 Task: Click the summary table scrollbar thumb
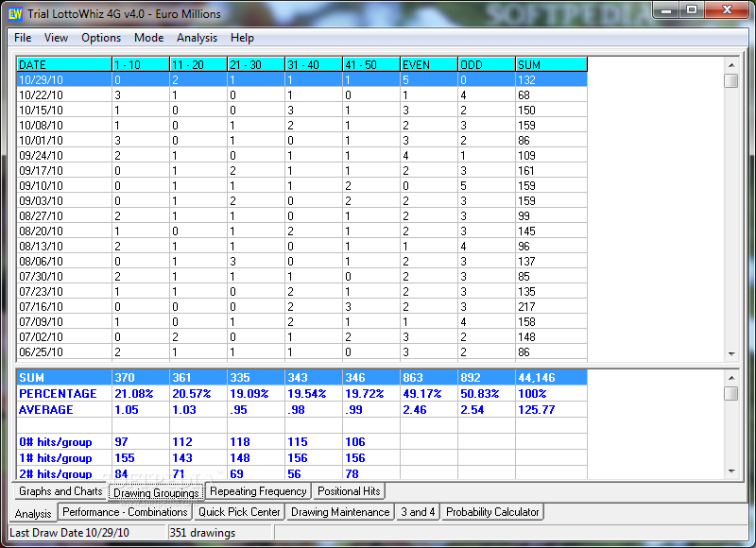(731, 393)
